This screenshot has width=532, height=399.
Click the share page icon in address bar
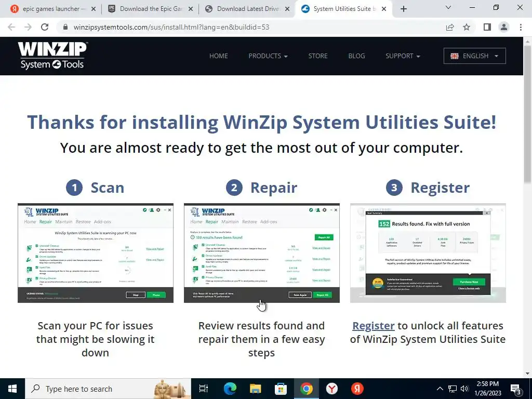[x=450, y=27]
